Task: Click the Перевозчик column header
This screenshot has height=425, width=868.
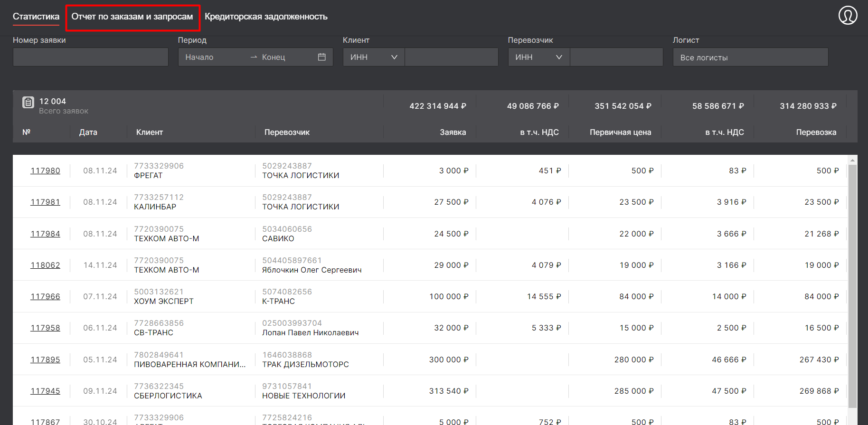Action: click(287, 132)
